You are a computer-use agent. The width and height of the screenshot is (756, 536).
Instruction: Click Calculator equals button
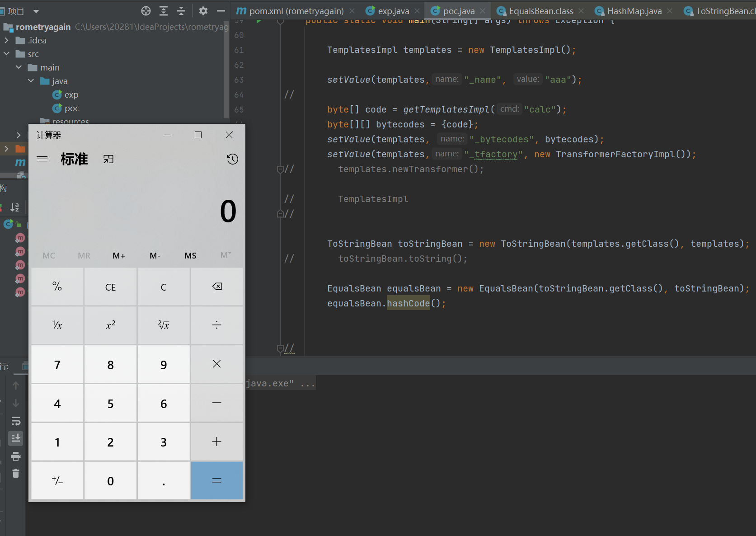(217, 480)
